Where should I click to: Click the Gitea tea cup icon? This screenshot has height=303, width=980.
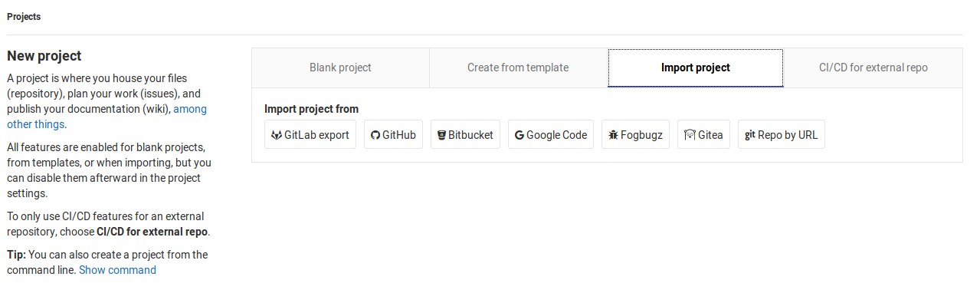click(690, 135)
